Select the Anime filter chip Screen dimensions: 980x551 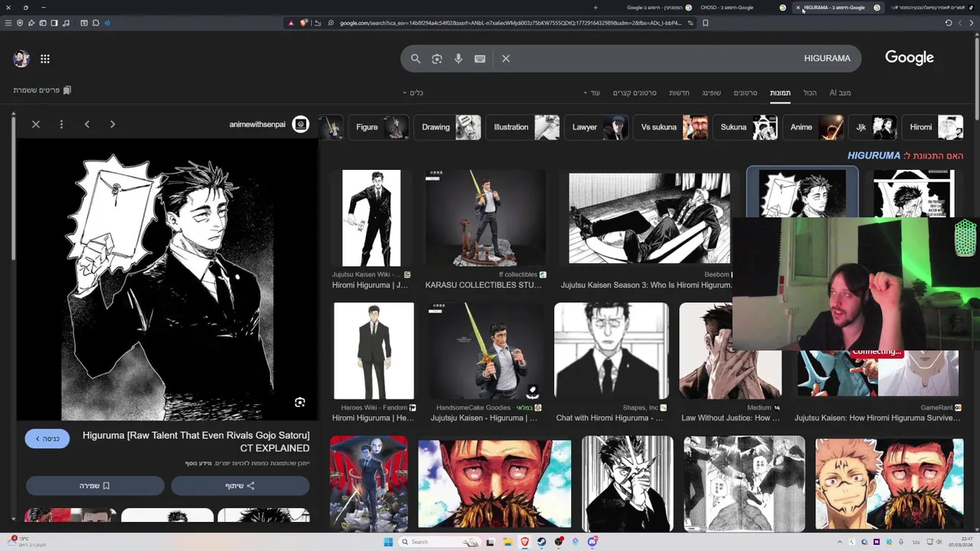(813, 127)
